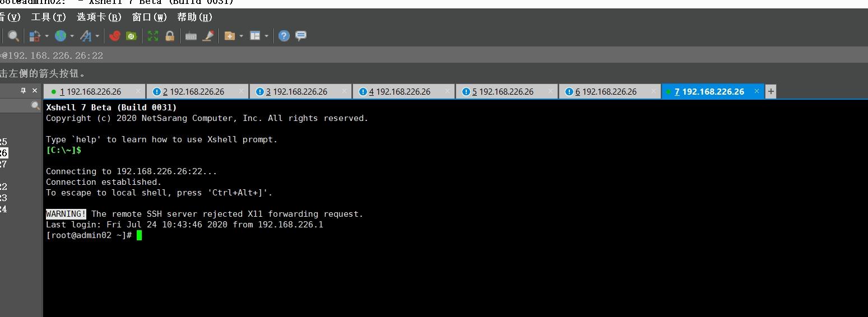Expand the new folder dropdown arrow
Viewport: 868px width, 317px height.
241,36
